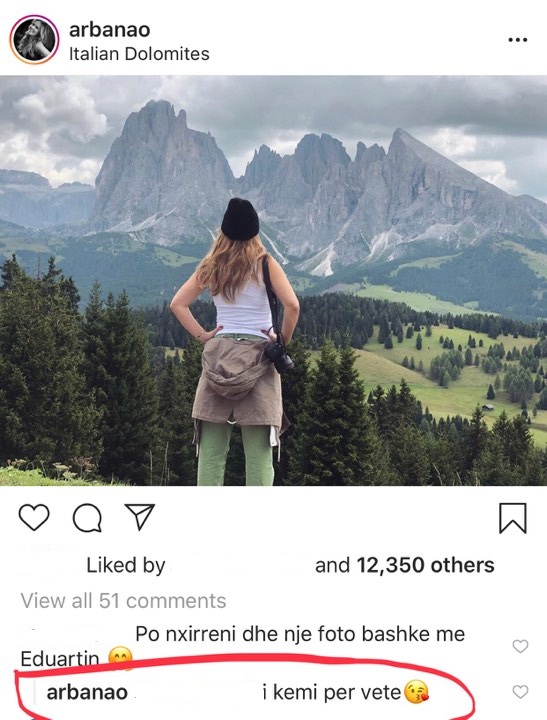This screenshot has height=720, width=547.
Task: Share the post with the paper plane icon
Action: click(140, 517)
